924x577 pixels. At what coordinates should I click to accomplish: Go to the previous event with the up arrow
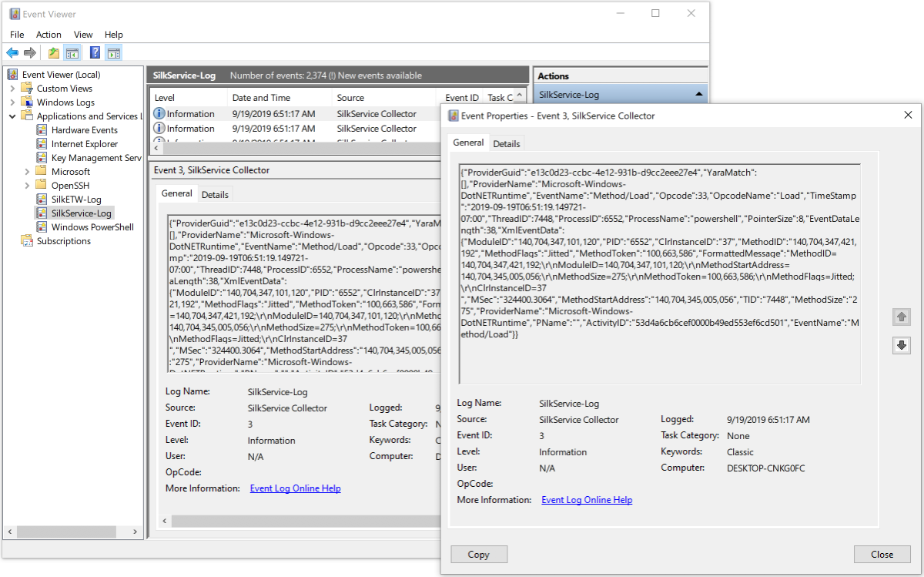coord(902,317)
